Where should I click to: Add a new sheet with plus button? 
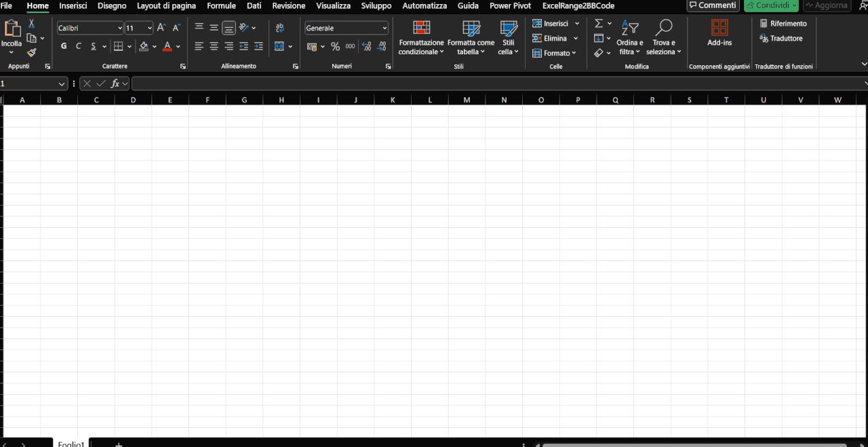(x=119, y=444)
